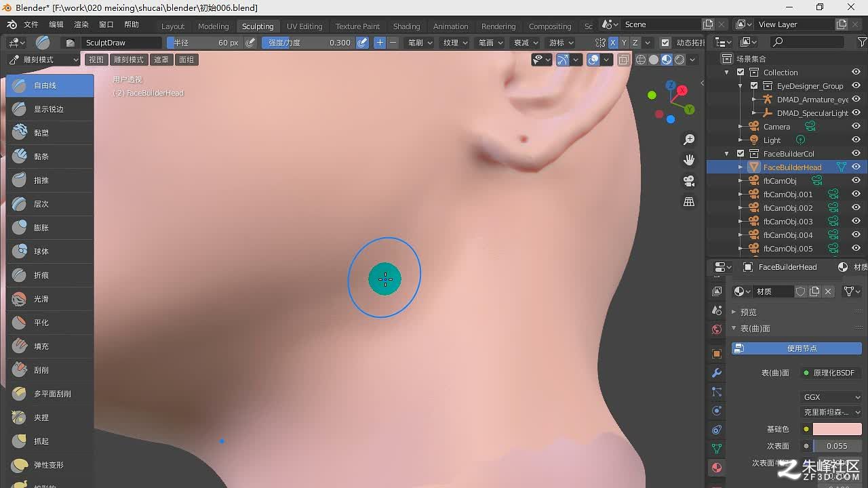Select the 刮削 scrape brush
This screenshot has height=488, width=868.
(50, 370)
